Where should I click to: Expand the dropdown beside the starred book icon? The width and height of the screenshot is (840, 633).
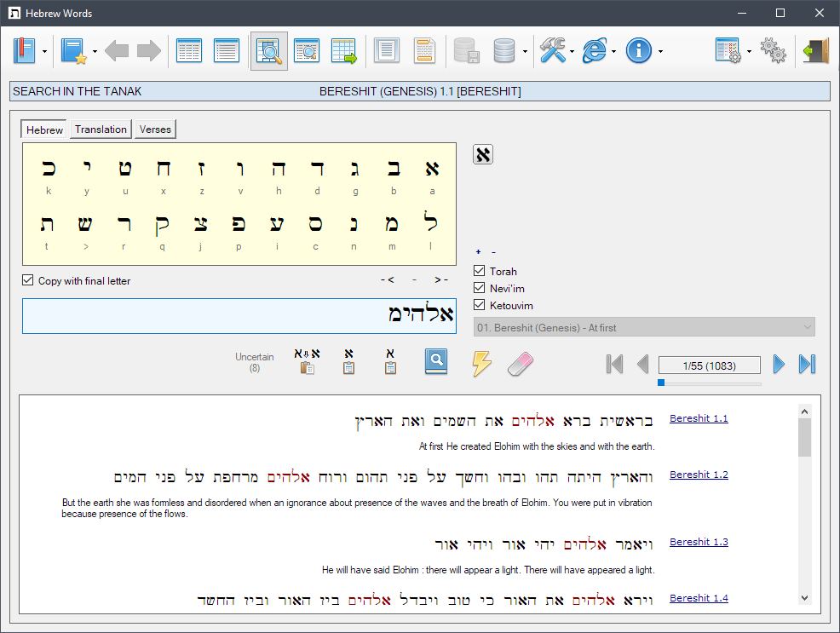tap(95, 51)
